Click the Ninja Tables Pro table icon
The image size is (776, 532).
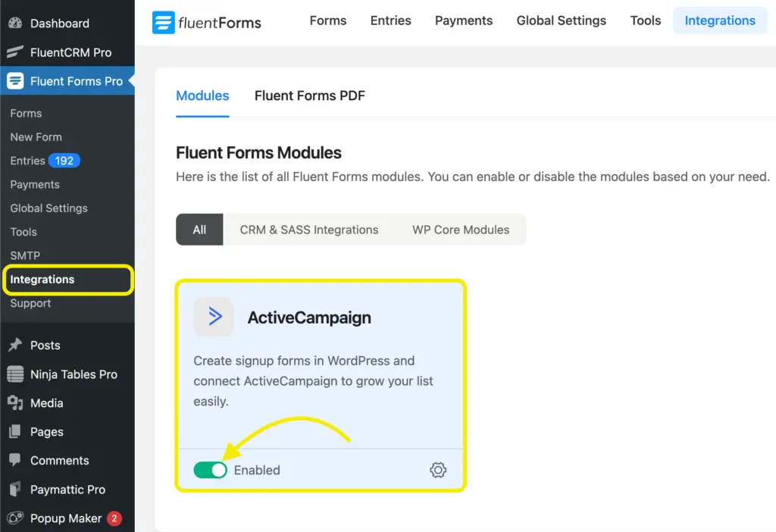(x=15, y=374)
